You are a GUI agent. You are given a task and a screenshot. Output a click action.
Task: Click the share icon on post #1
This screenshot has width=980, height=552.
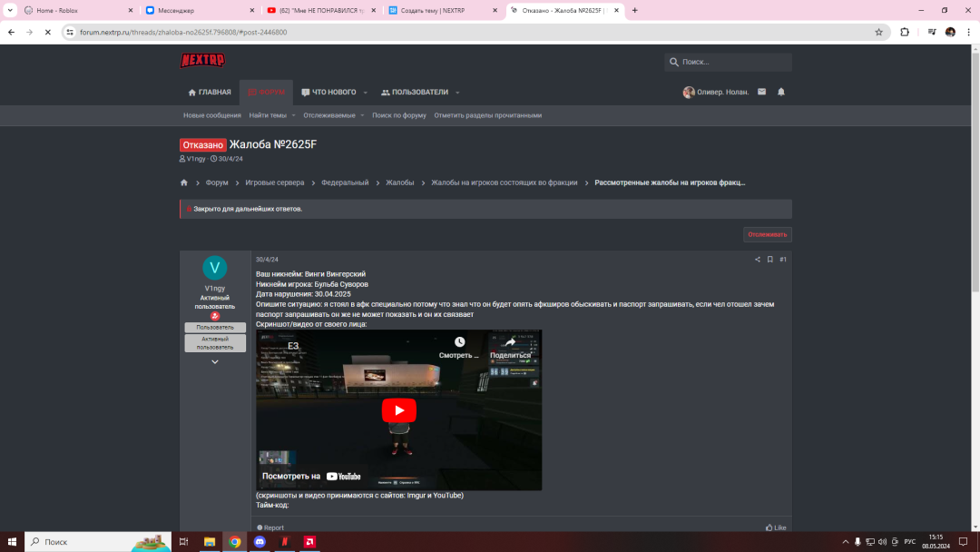pos(758,260)
